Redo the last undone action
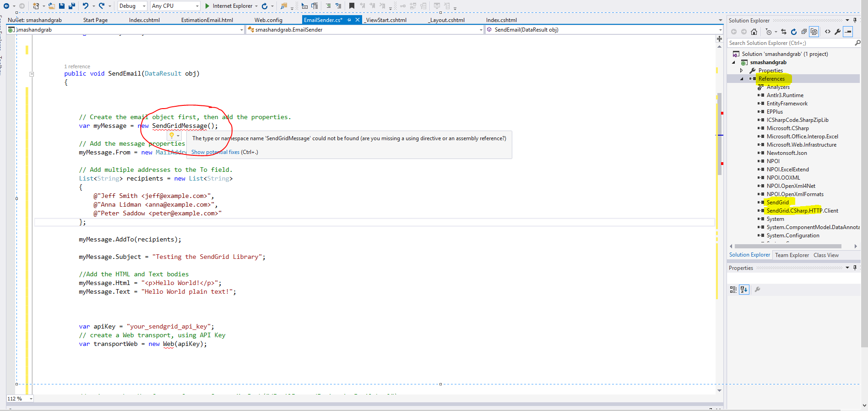The width and height of the screenshot is (868, 411). [101, 6]
